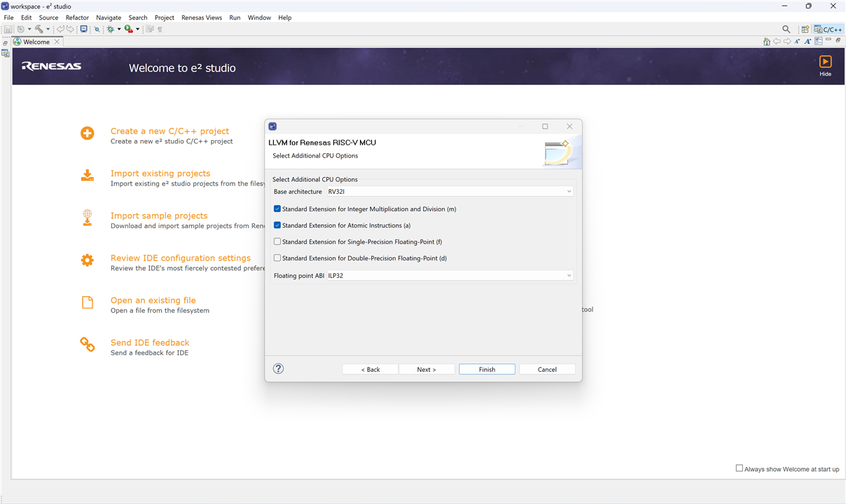Open the Project menu
846x504 pixels.
165,17
